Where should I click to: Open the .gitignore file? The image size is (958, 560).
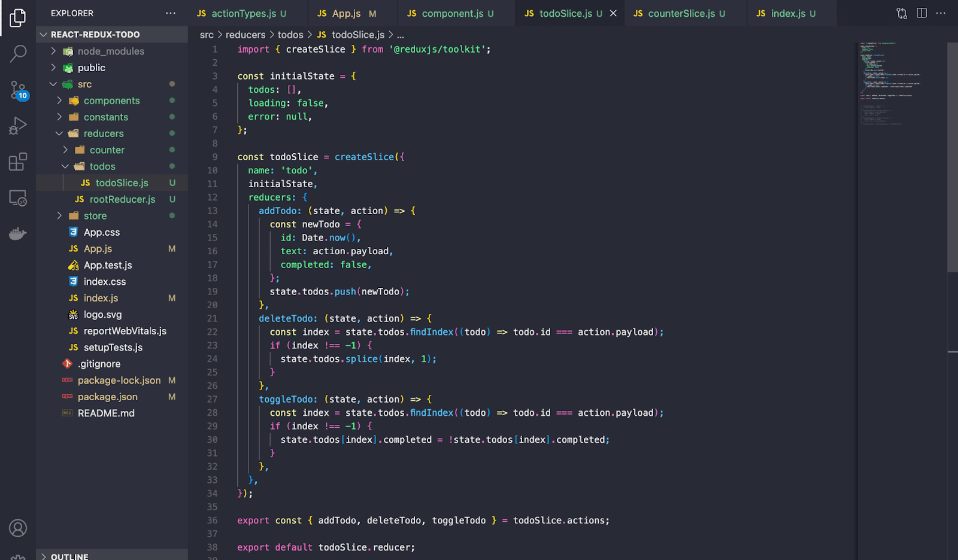[x=112, y=364]
